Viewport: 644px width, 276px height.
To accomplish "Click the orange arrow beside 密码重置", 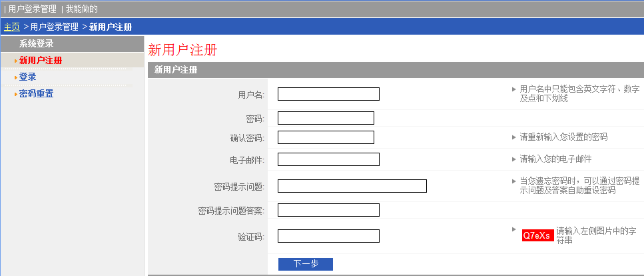I will pos(16,95).
